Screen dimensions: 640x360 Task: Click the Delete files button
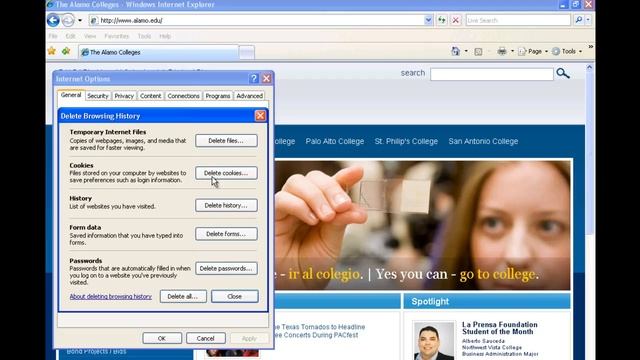click(x=226, y=140)
